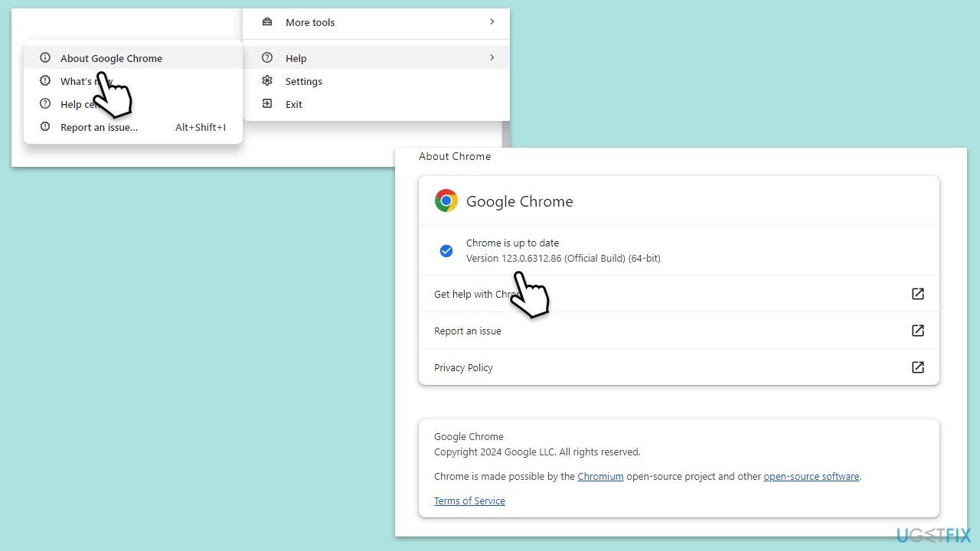Click the 'Google Chrome' card title
This screenshot has height=551, width=980.
[x=520, y=201]
